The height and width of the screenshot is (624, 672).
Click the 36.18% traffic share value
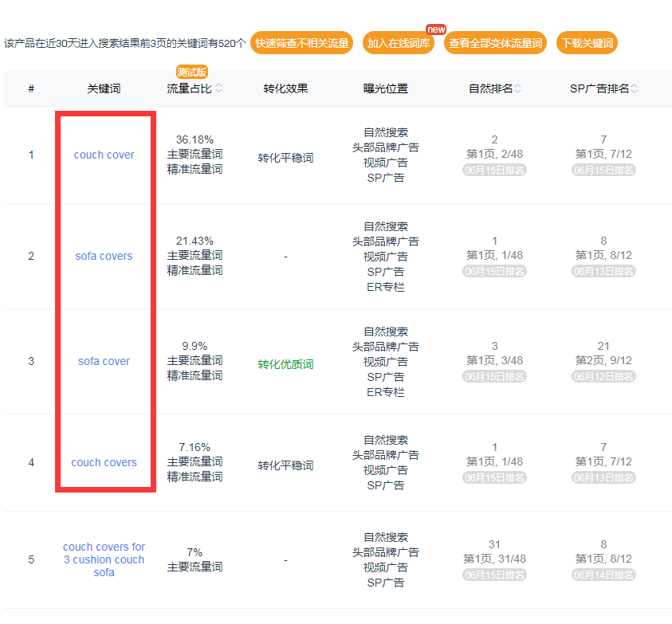click(195, 139)
